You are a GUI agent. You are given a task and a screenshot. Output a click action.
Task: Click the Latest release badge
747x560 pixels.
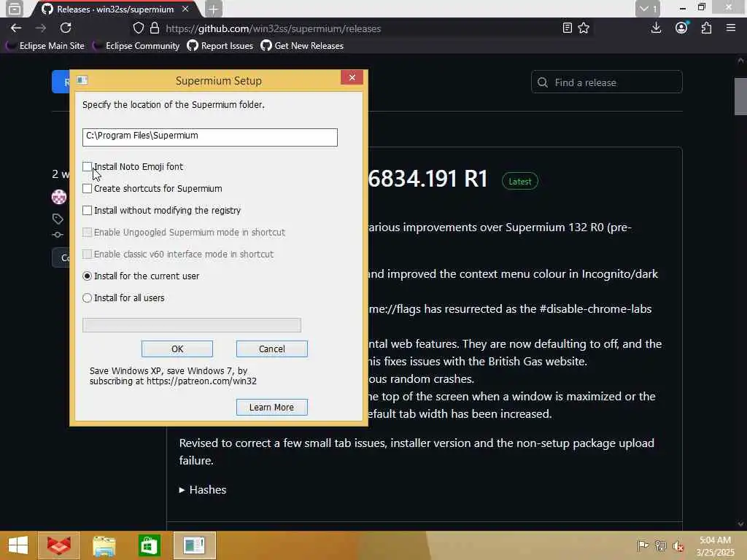coord(519,182)
